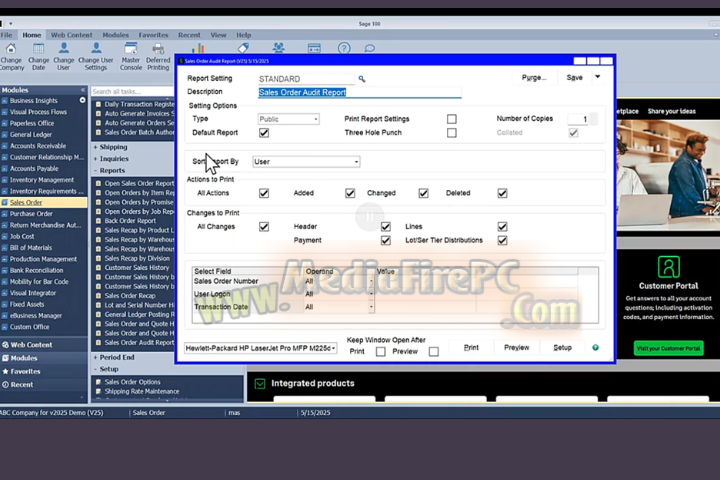Open the File menu
Image resolution: width=720 pixels, height=480 pixels.
pyautogui.click(x=6, y=35)
